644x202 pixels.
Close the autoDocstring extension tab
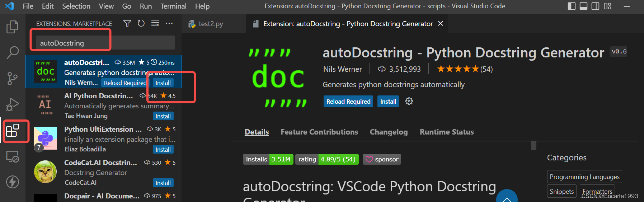[441, 23]
